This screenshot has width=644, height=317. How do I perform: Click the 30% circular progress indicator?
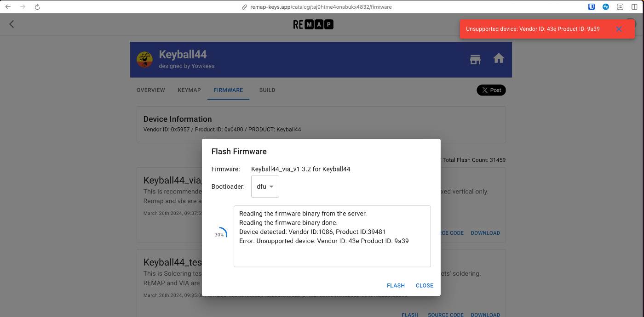pyautogui.click(x=220, y=234)
